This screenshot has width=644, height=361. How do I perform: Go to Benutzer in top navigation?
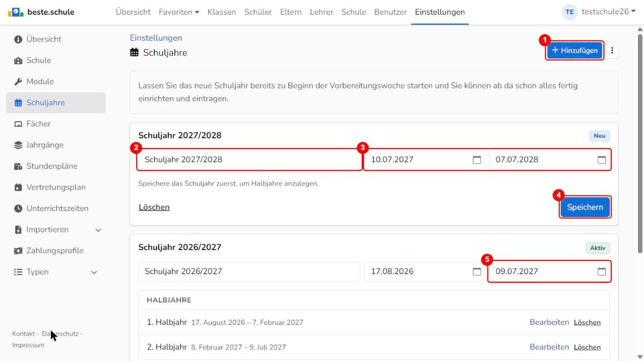tap(391, 12)
